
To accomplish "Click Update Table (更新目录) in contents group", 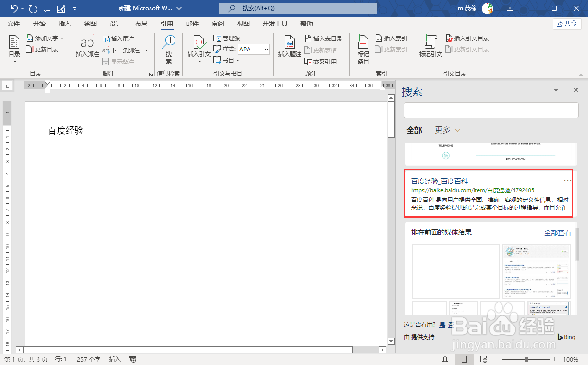I will 42,49.
